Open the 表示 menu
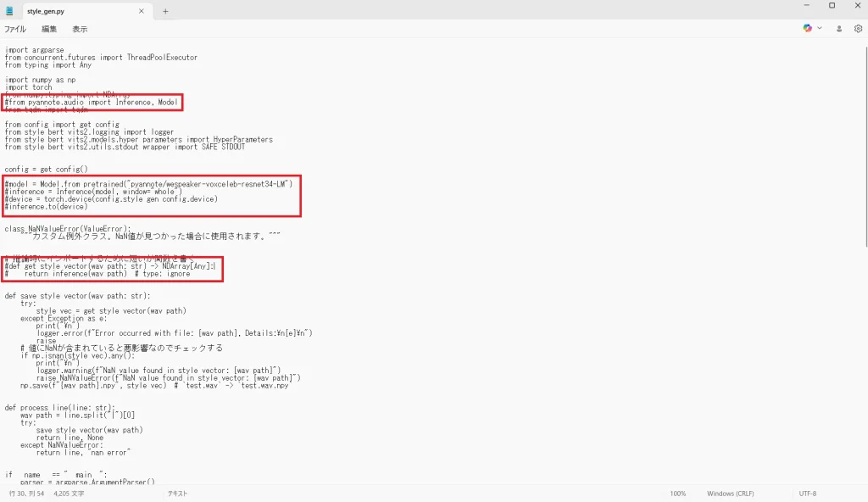Image resolution: width=868 pixels, height=502 pixels. (x=80, y=29)
